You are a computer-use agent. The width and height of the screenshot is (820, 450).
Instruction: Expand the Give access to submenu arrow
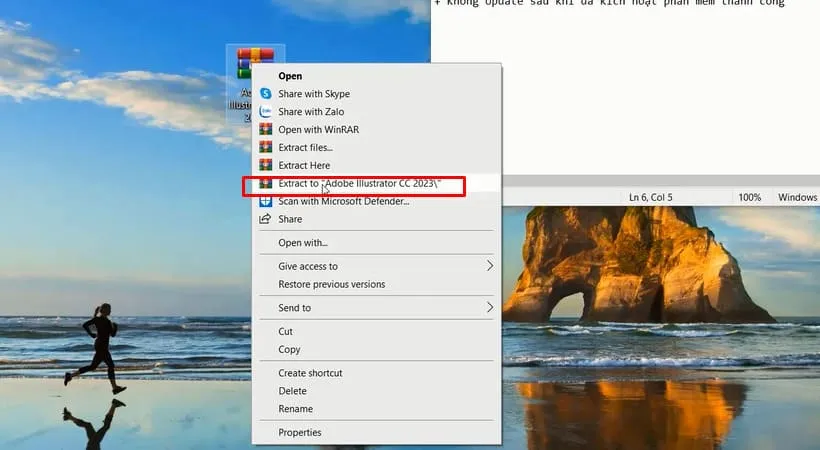489,266
